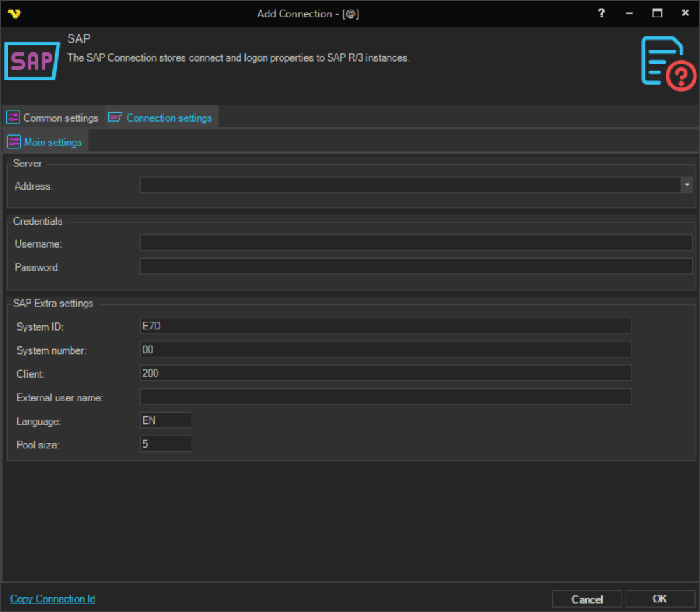Switch to Common settings tab
Screen dimensions: 700x612
tap(53, 118)
